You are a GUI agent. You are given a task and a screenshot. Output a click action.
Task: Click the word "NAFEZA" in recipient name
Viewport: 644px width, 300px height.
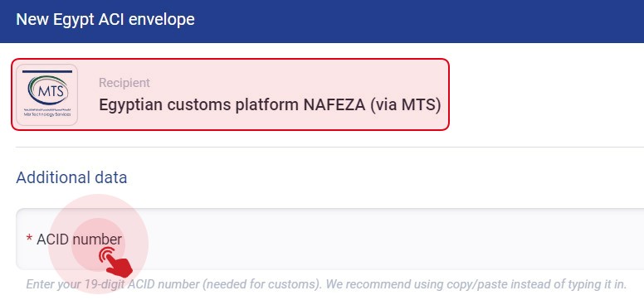(x=334, y=105)
